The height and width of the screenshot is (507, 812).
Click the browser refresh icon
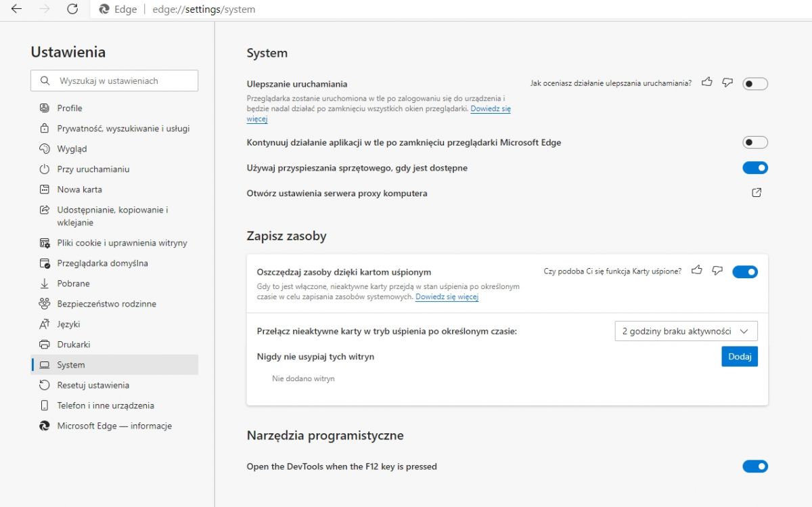(73, 9)
